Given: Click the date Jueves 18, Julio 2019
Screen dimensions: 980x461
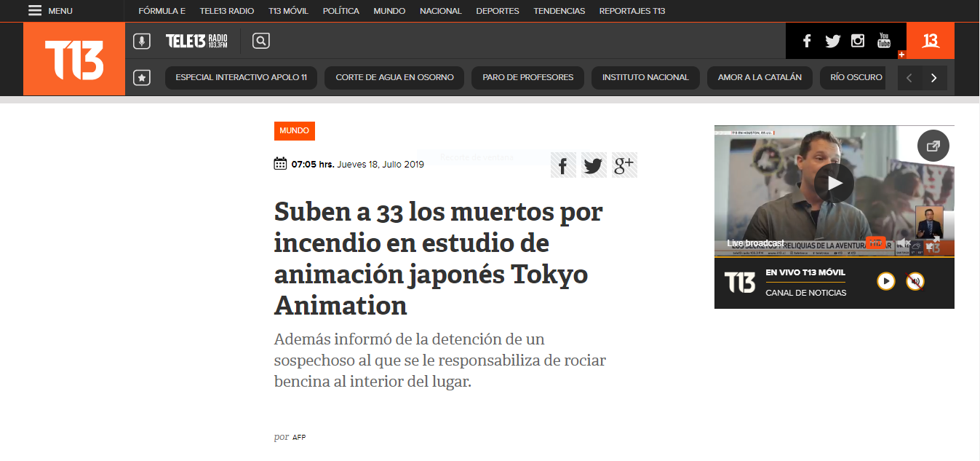Looking at the screenshot, I should click(x=381, y=165).
